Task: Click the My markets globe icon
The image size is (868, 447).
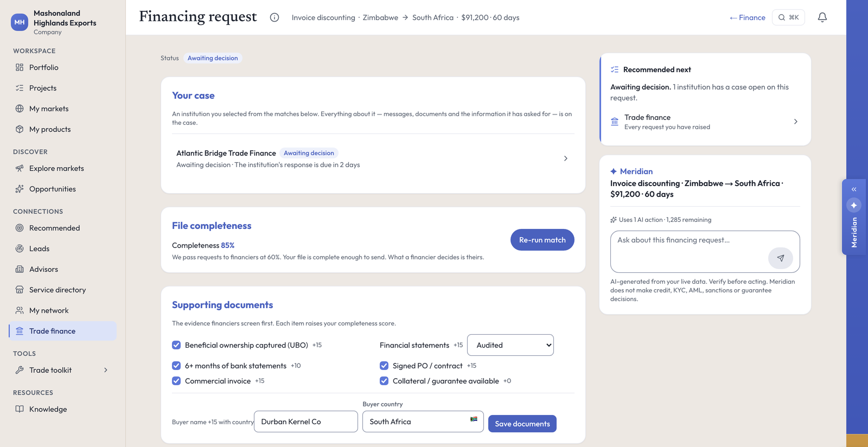Action: 20,108
